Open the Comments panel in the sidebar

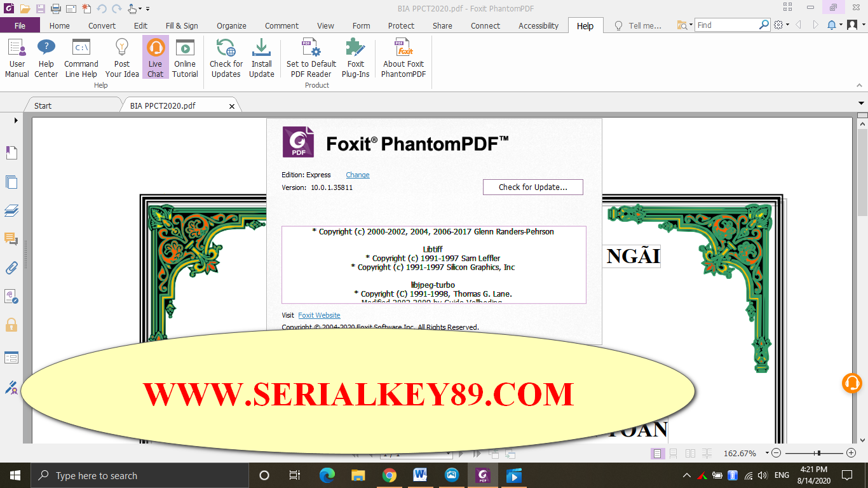click(11, 239)
